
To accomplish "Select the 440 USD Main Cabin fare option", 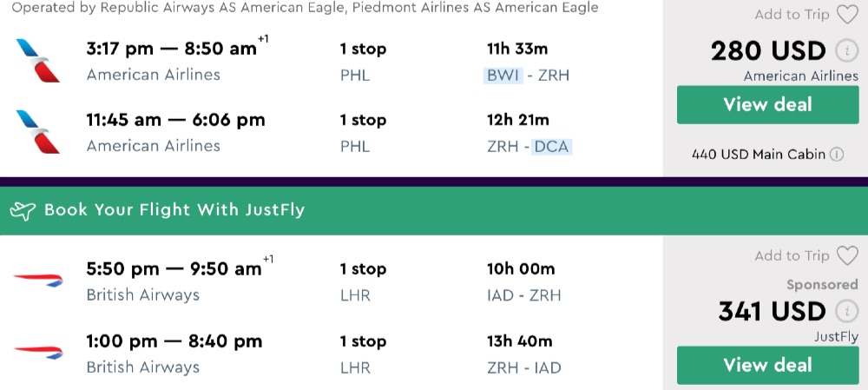I will click(x=759, y=155).
